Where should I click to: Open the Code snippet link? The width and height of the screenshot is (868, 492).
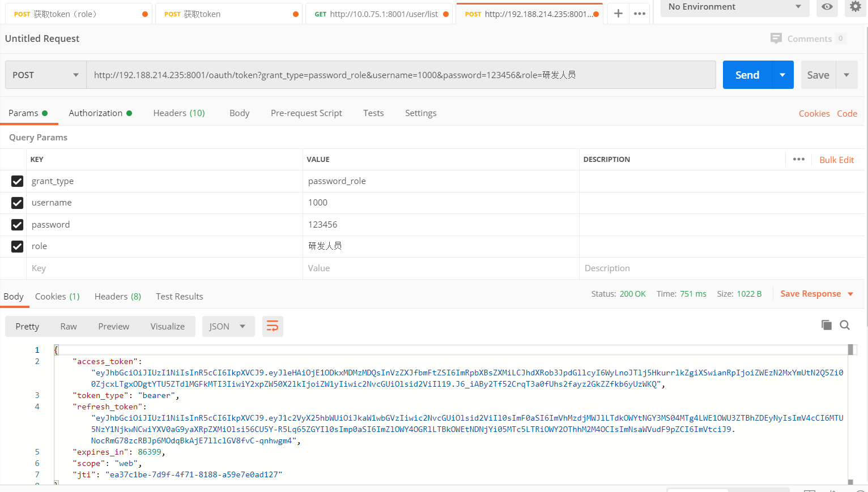(847, 114)
